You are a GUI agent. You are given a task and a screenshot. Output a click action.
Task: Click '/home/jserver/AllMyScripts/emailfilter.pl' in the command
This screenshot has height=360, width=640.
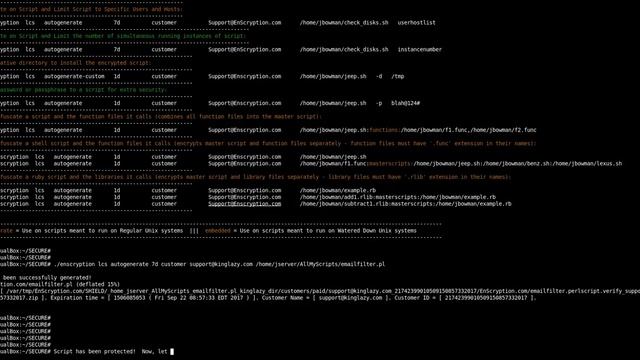click(320, 264)
